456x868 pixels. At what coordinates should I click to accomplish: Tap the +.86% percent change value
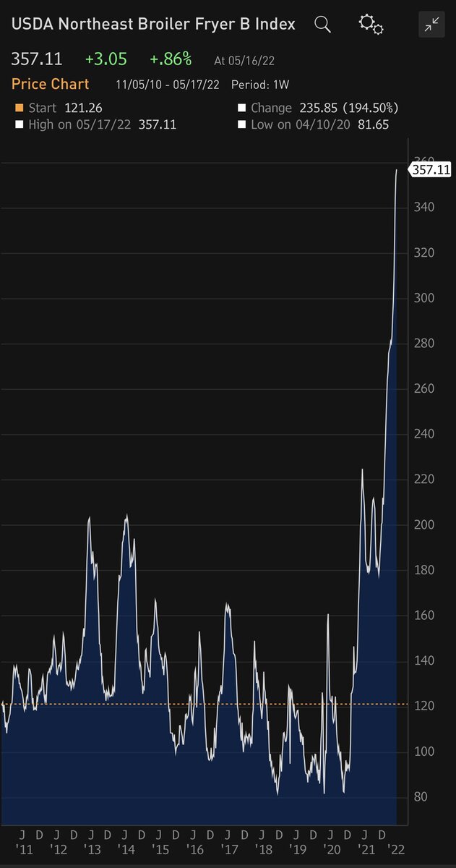click(x=171, y=58)
